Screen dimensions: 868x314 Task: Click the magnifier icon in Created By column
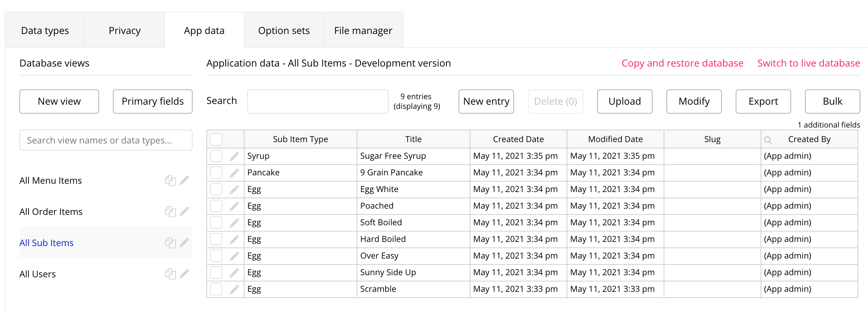click(768, 140)
